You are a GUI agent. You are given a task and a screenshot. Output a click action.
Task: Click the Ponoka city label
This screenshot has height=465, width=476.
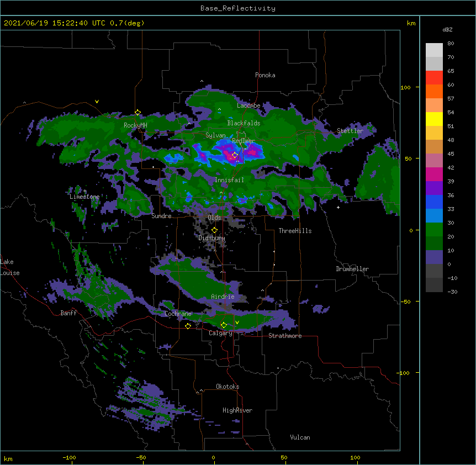[x=265, y=75]
